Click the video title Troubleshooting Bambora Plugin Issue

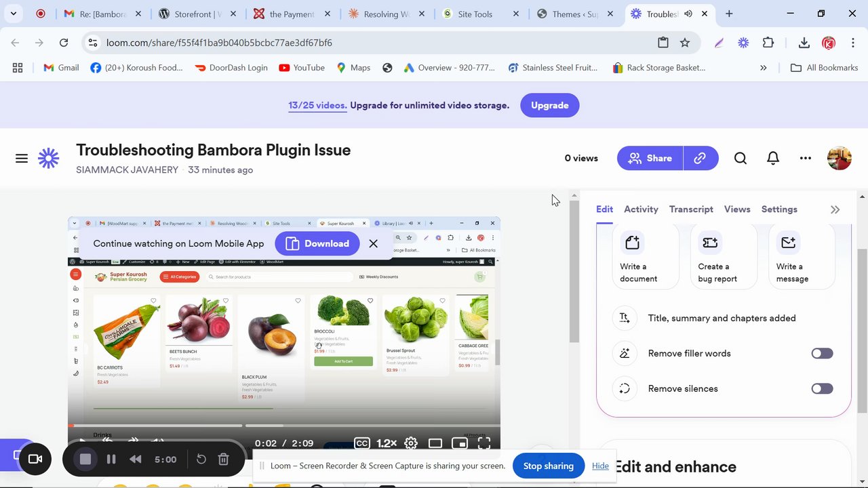pos(213,150)
